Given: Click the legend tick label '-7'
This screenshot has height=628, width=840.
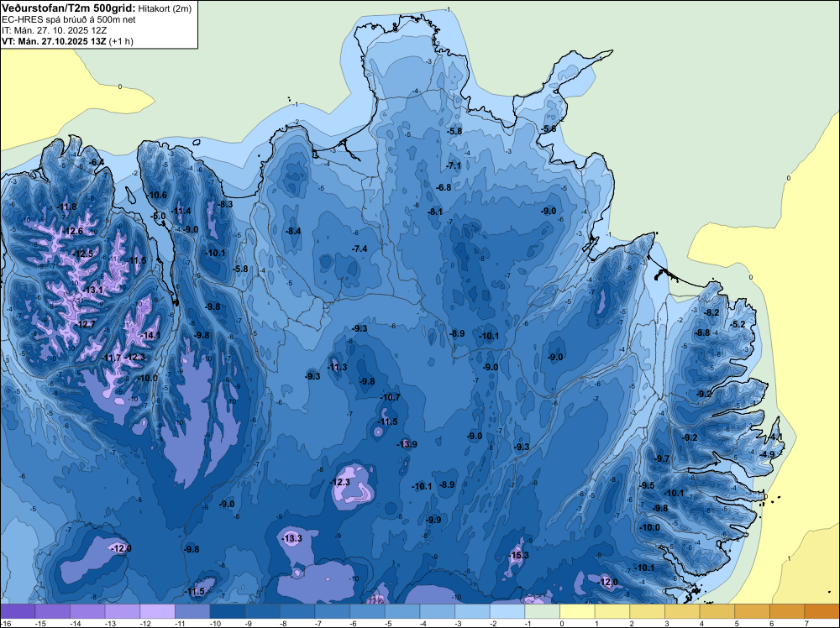Looking at the screenshot, I should 318,623.
